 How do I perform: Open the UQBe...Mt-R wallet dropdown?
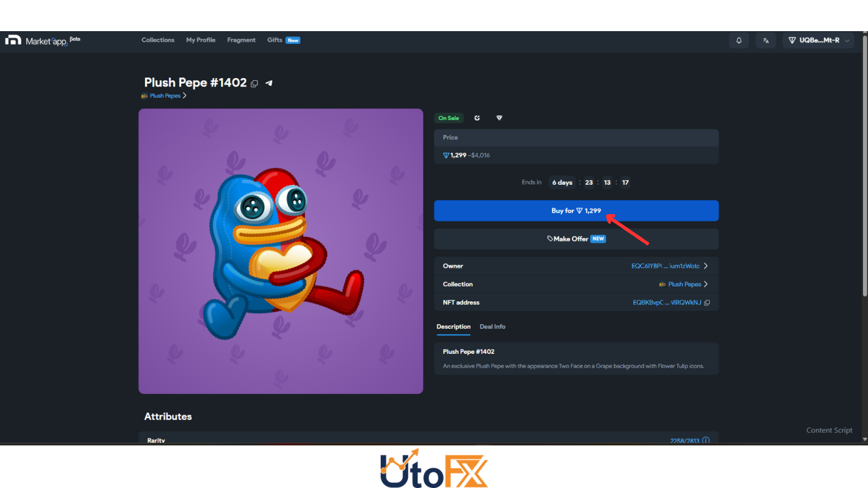tap(818, 40)
